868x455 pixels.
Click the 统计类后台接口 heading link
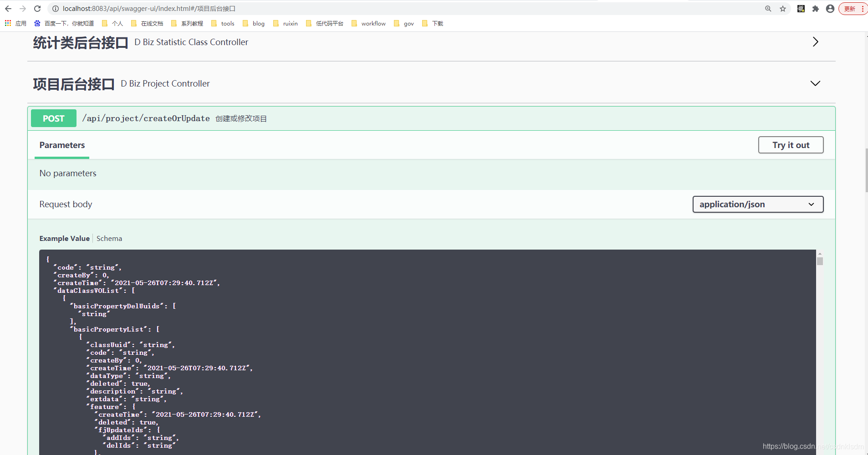coord(81,42)
